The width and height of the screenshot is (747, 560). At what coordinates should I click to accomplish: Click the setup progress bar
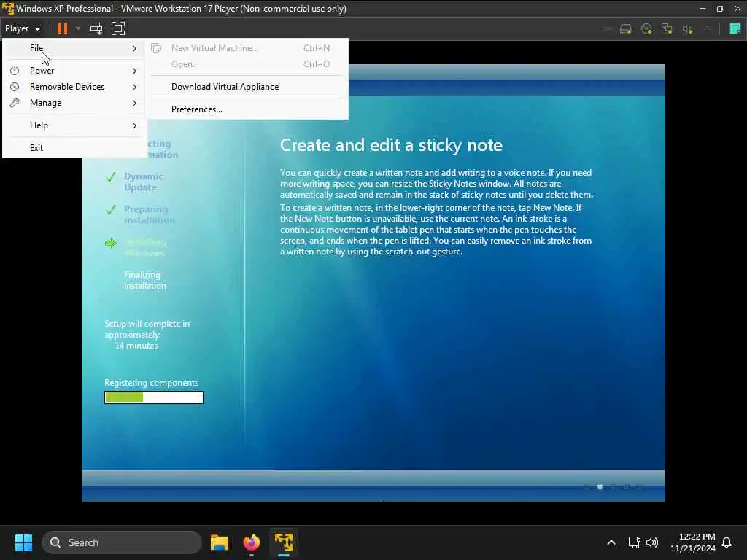coord(154,397)
